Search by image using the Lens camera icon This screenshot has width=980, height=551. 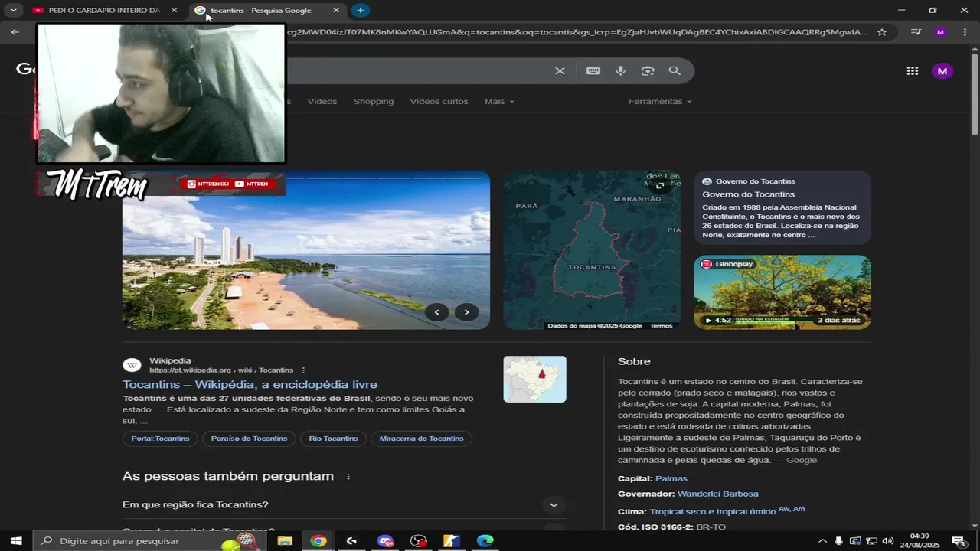coord(648,71)
